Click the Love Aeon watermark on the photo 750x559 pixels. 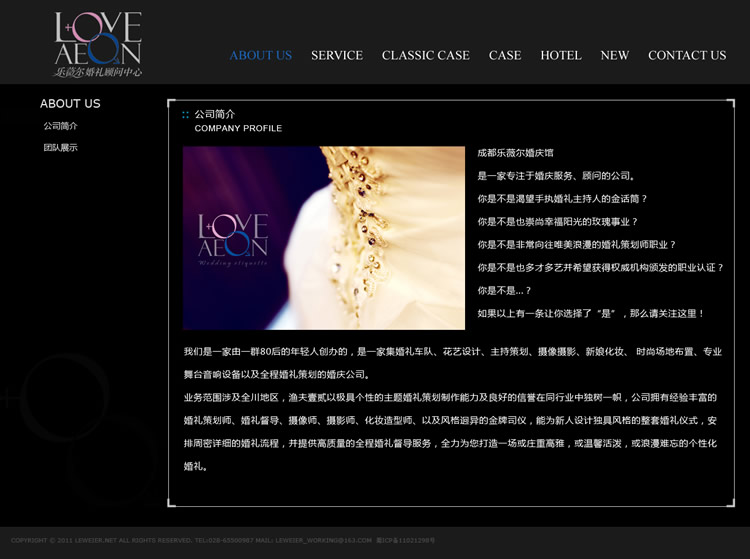(x=233, y=238)
